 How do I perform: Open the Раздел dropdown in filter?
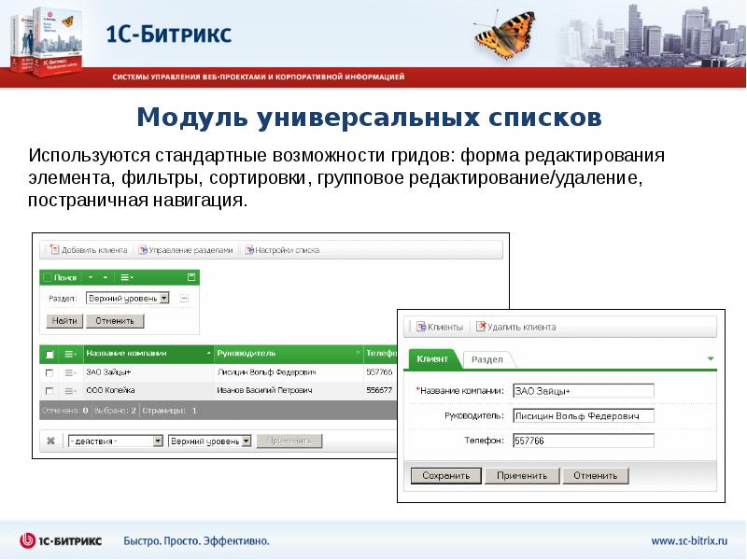tap(128, 298)
